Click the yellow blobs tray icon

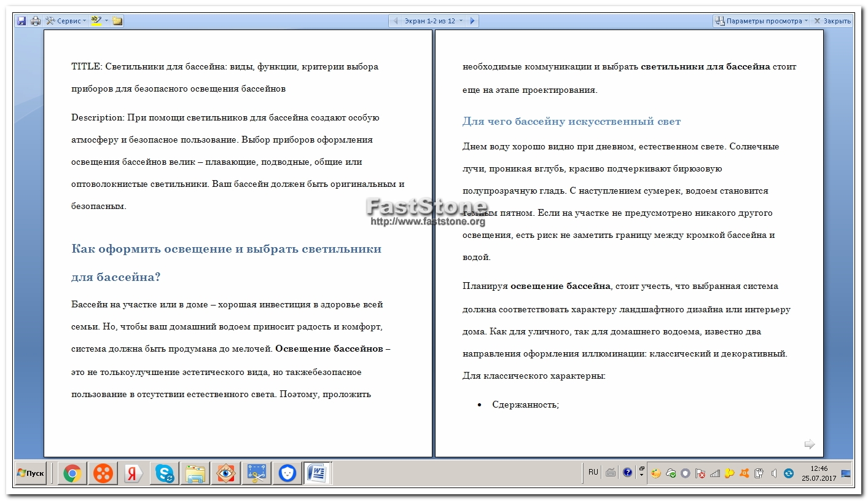(x=730, y=473)
